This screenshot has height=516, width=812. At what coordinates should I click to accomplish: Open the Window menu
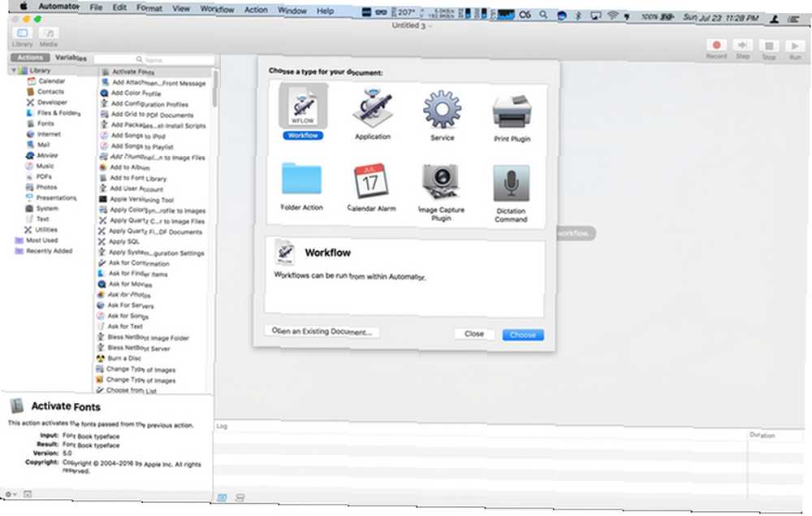point(292,11)
